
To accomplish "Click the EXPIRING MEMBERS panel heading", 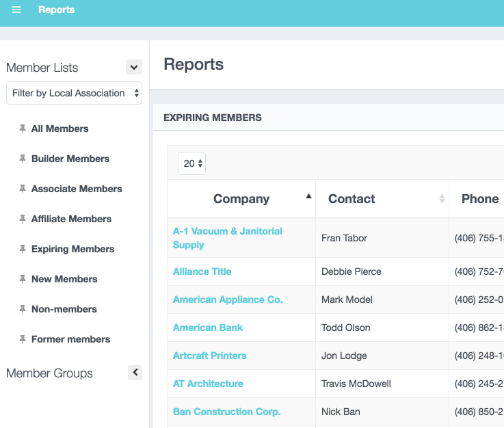I will (213, 118).
